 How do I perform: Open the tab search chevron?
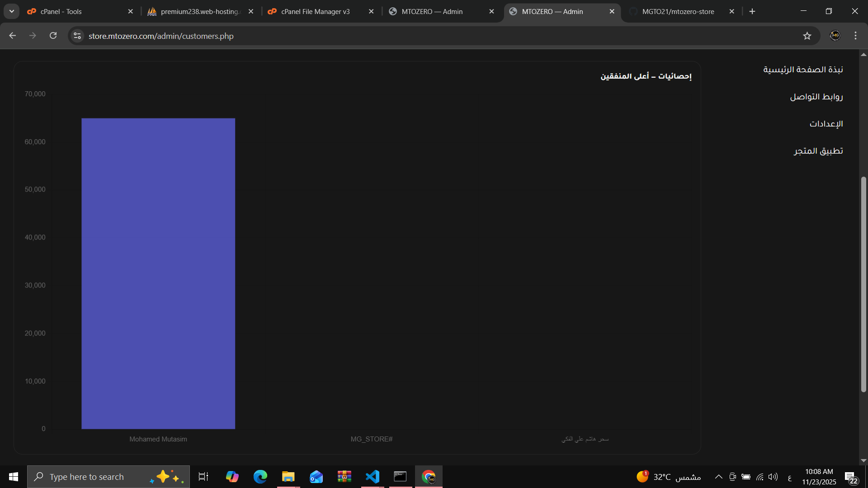[11, 11]
